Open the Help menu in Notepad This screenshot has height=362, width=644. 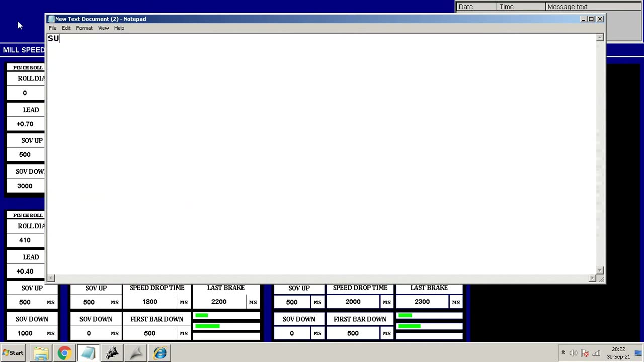point(119,28)
